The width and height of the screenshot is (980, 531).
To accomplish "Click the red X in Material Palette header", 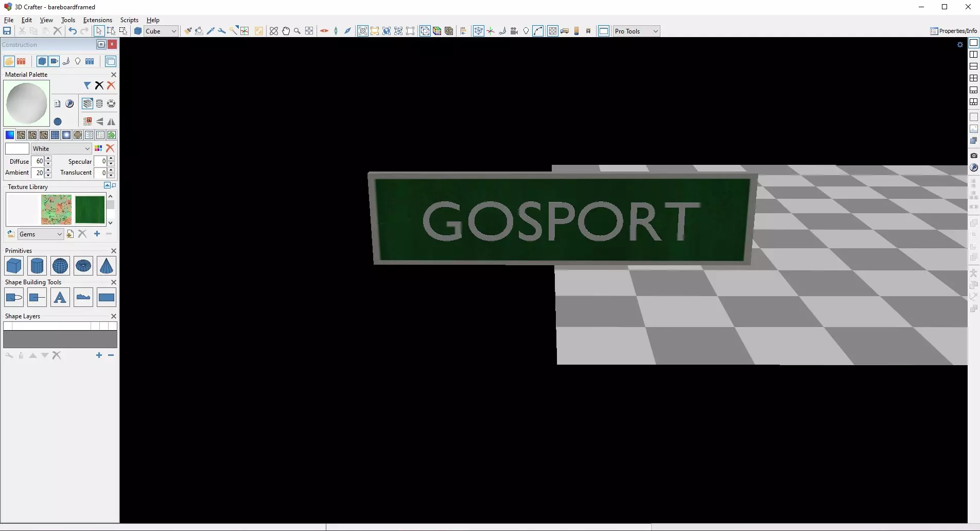I will [111, 85].
